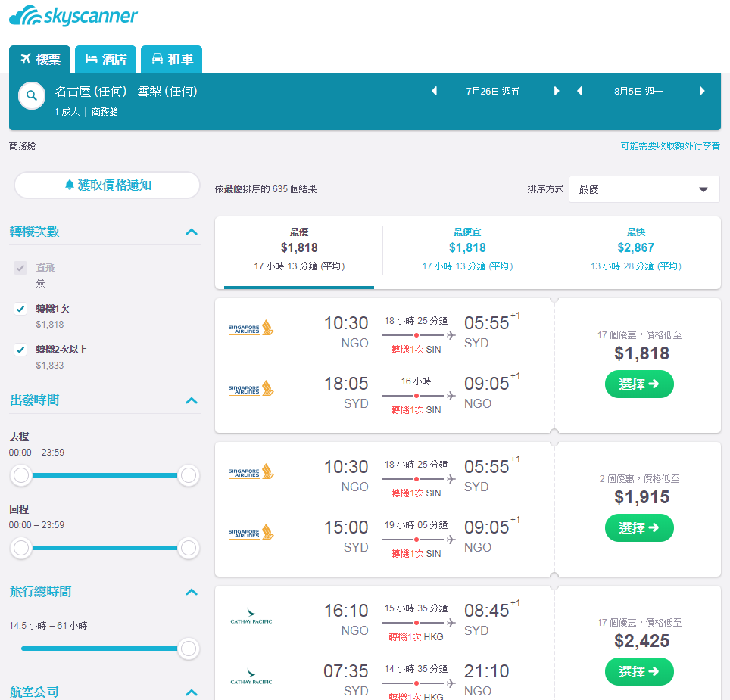Image resolution: width=730 pixels, height=700 pixels.
Task: Click 選擇 button for $1,818 flight
Action: (639, 384)
